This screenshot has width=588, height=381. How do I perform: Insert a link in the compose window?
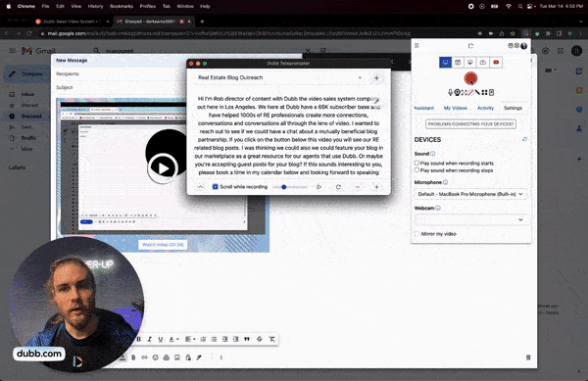144,357
